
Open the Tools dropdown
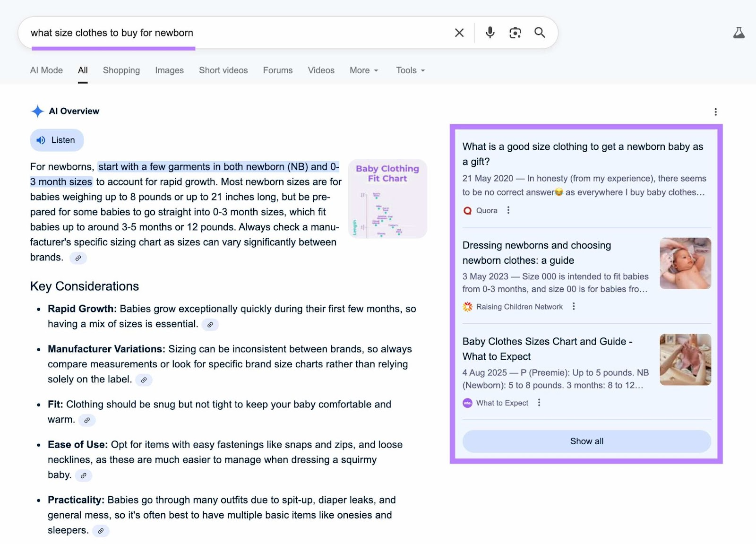pyautogui.click(x=409, y=70)
